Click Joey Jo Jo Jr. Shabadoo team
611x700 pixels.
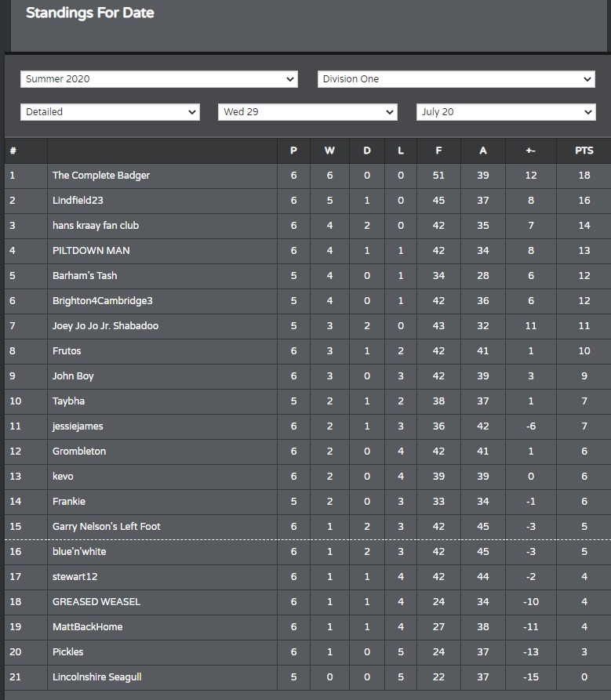tap(105, 326)
